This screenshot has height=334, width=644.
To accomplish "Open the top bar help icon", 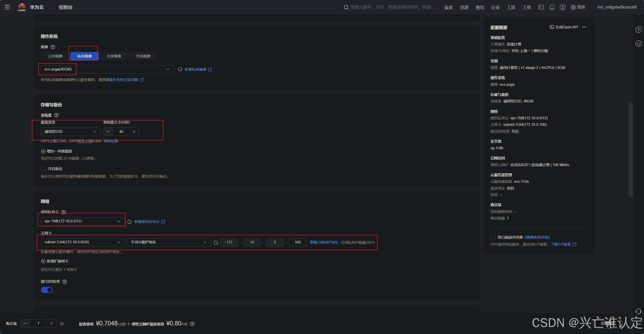I will 563,7.
